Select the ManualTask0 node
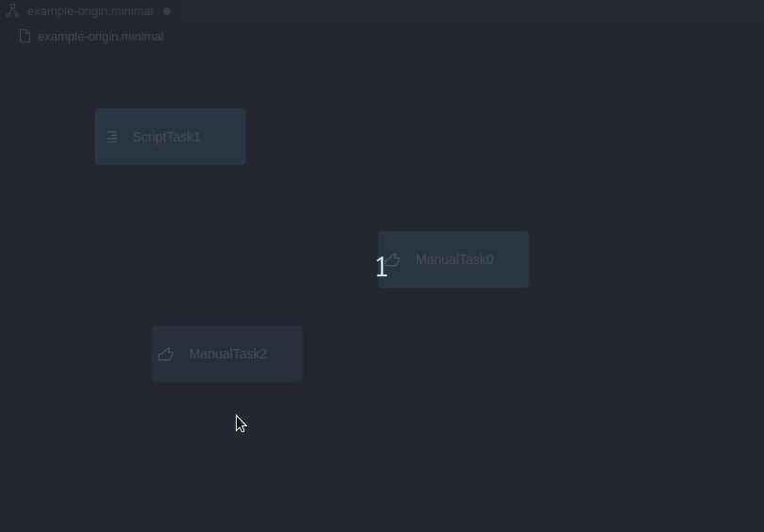The image size is (764, 532). pyautogui.click(x=453, y=259)
